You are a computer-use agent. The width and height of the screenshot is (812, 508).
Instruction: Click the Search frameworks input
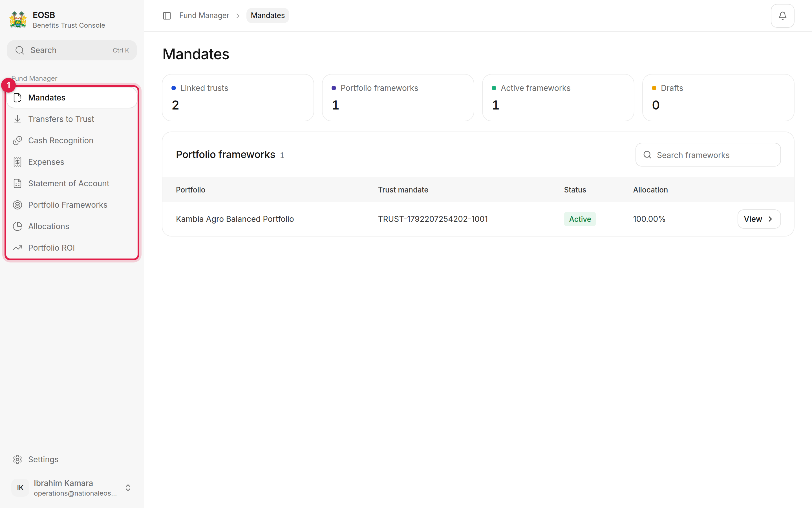(x=708, y=155)
